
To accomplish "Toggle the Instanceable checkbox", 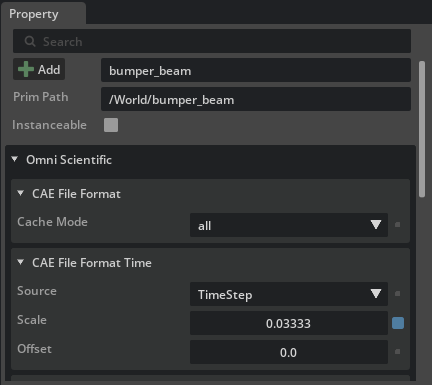I will (x=111, y=125).
